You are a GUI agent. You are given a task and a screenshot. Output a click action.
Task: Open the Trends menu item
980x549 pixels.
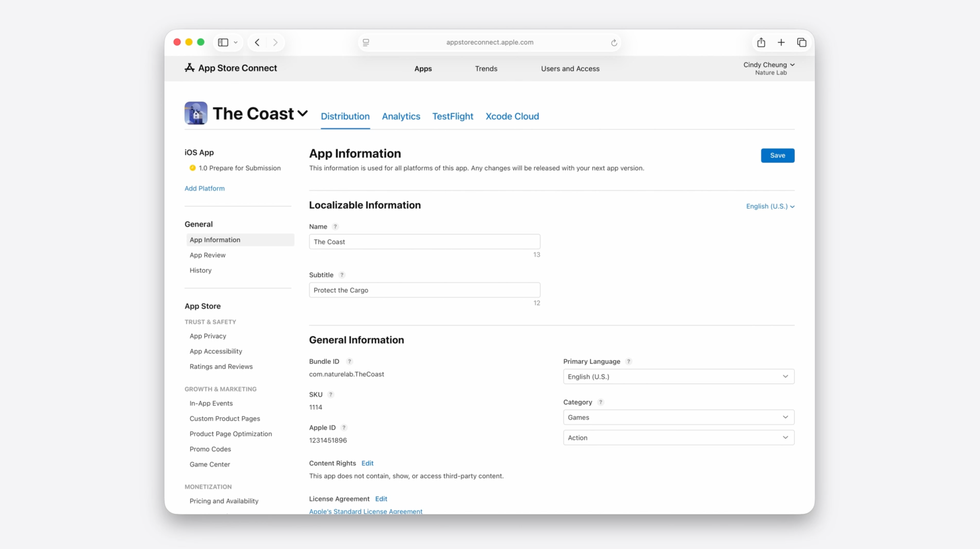pyautogui.click(x=486, y=69)
